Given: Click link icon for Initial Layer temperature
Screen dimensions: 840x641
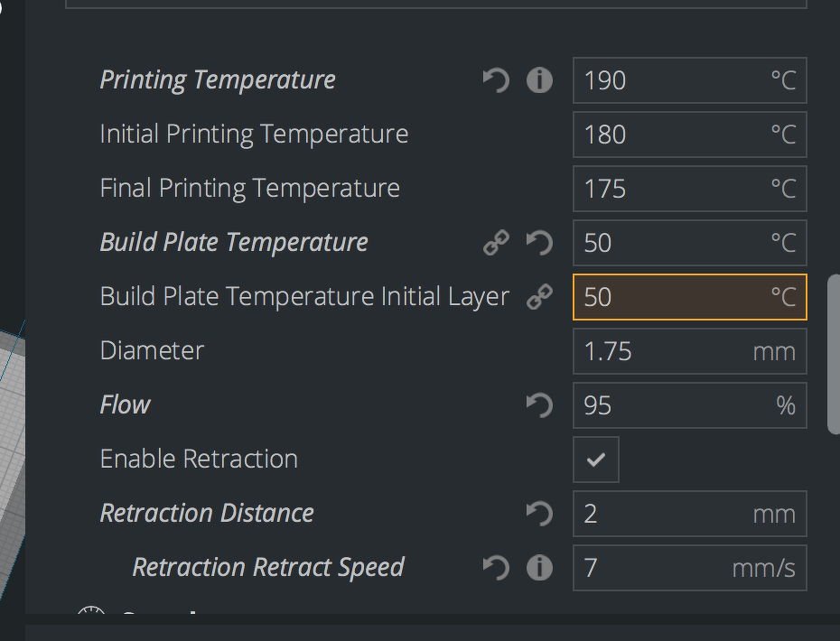Looking at the screenshot, I should click(x=539, y=296).
